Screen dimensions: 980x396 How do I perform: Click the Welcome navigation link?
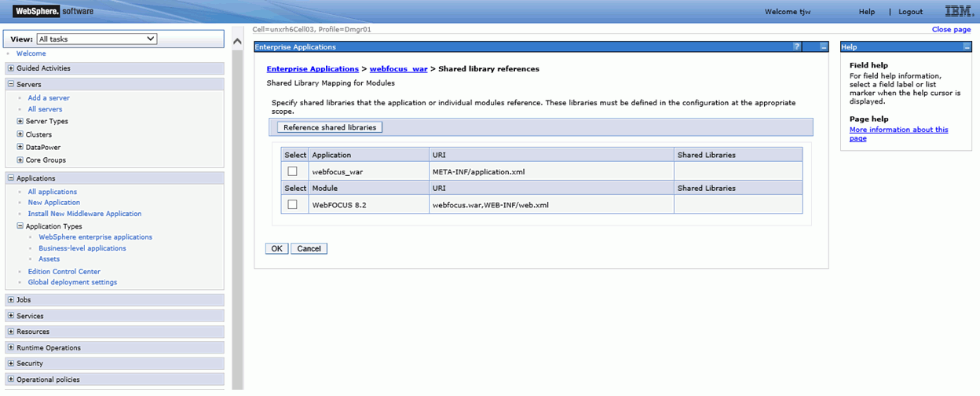pos(31,53)
